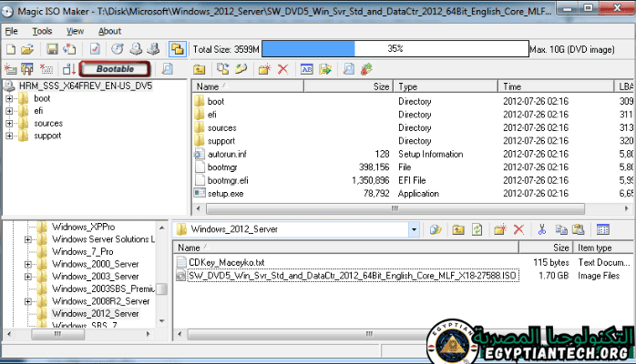
Task: Expand the boot folder in ISO tree
Action: coord(9,98)
